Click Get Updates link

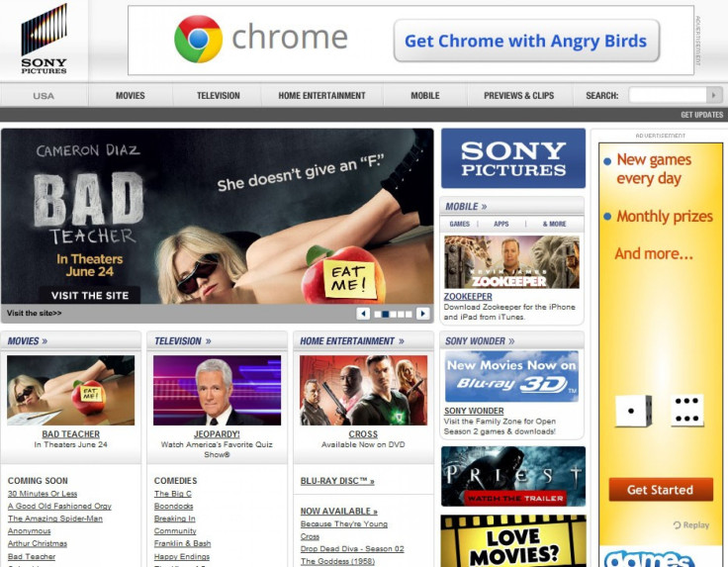701,115
